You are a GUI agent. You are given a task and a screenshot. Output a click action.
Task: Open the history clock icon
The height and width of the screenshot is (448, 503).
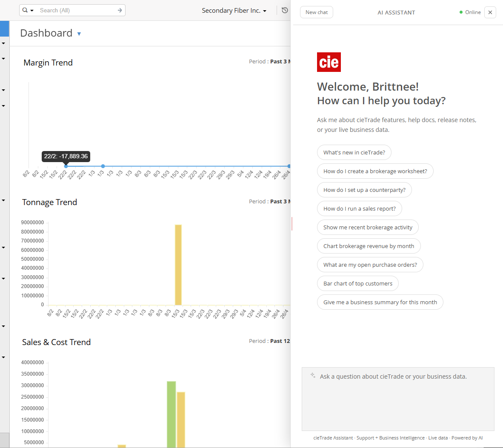click(x=285, y=10)
